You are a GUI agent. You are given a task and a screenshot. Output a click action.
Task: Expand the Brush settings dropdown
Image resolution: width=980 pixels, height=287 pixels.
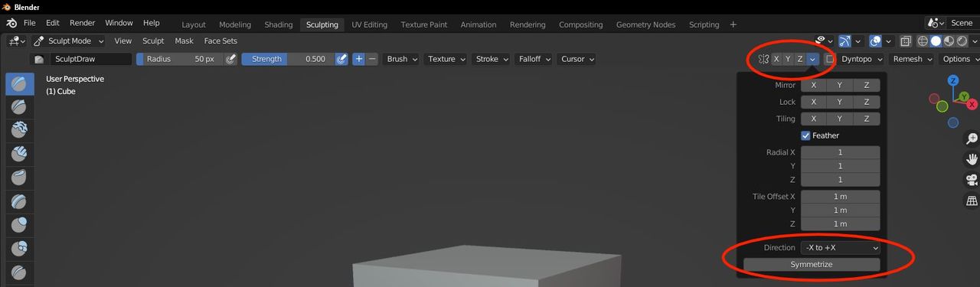tap(402, 59)
